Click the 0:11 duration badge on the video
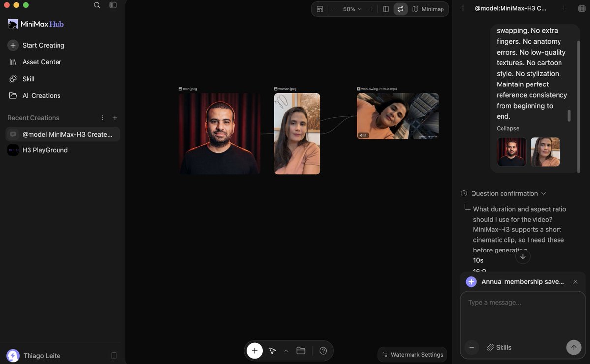 tap(364, 135)
